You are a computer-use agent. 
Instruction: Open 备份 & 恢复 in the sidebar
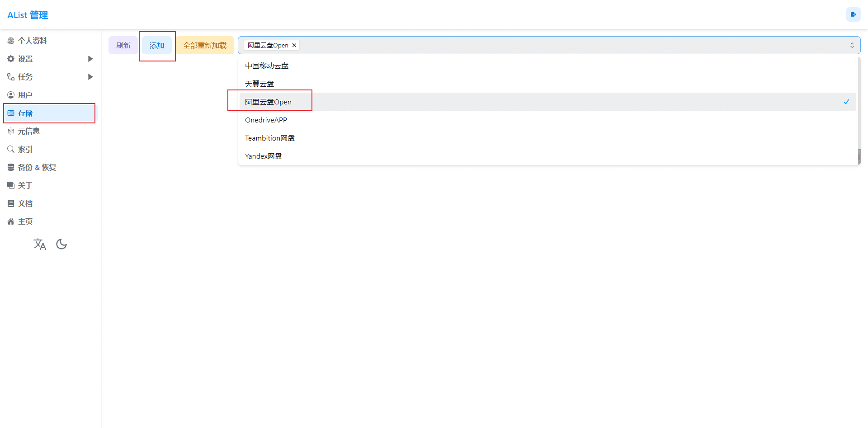point(51,167)
